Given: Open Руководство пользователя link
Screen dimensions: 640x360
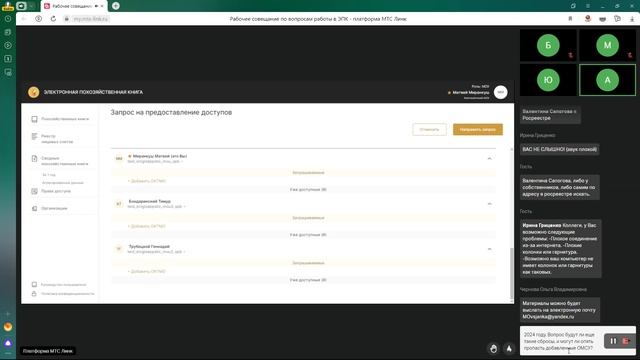Looking at the screenshot, I should coord(63,284).
